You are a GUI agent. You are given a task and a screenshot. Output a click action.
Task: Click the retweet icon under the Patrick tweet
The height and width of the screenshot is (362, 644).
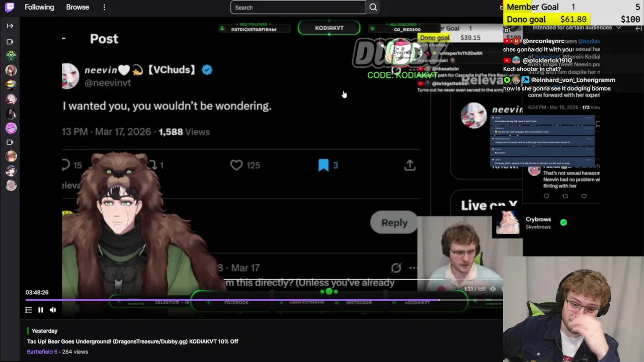coord(565,196)
